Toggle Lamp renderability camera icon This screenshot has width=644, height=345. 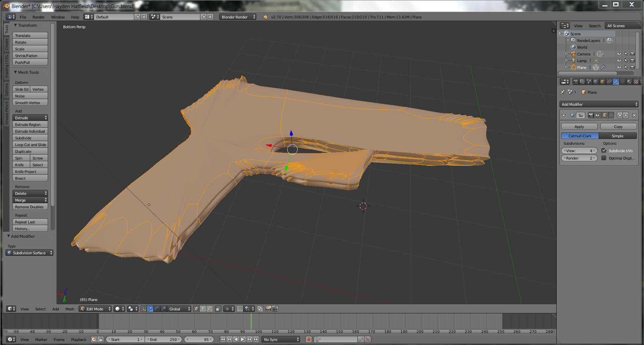pyautogui.click(x=633, y=60)
